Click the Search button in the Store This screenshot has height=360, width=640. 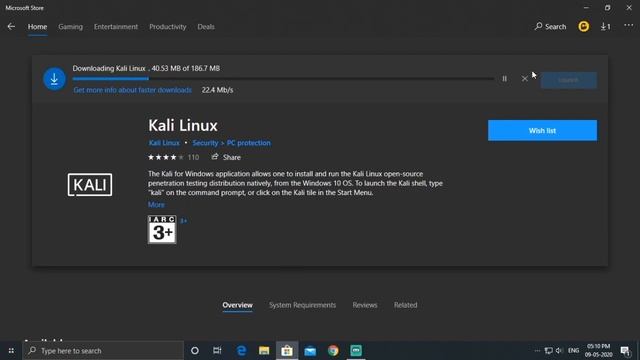pos(550,27)
